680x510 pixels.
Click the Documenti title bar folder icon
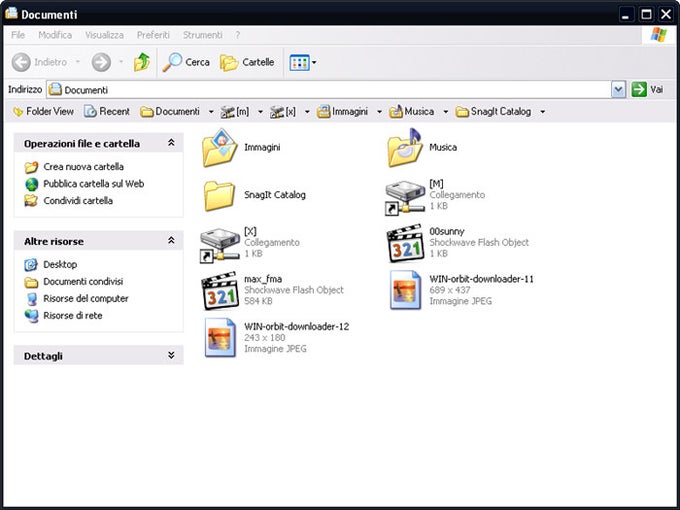point(11,13)
